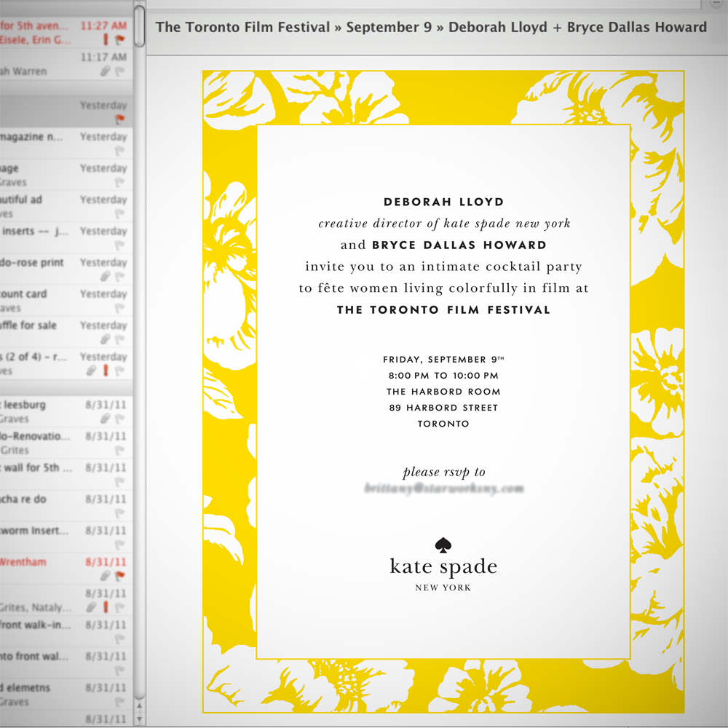
Task: Open the 'worm Insert...' message
Action: click(x=66, y=537)
